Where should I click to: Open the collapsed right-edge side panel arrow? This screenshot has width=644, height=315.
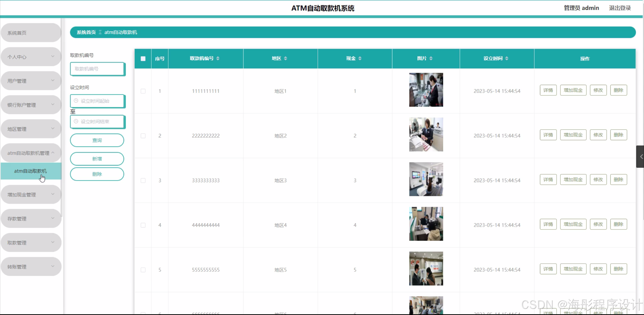tap(641, 157)
